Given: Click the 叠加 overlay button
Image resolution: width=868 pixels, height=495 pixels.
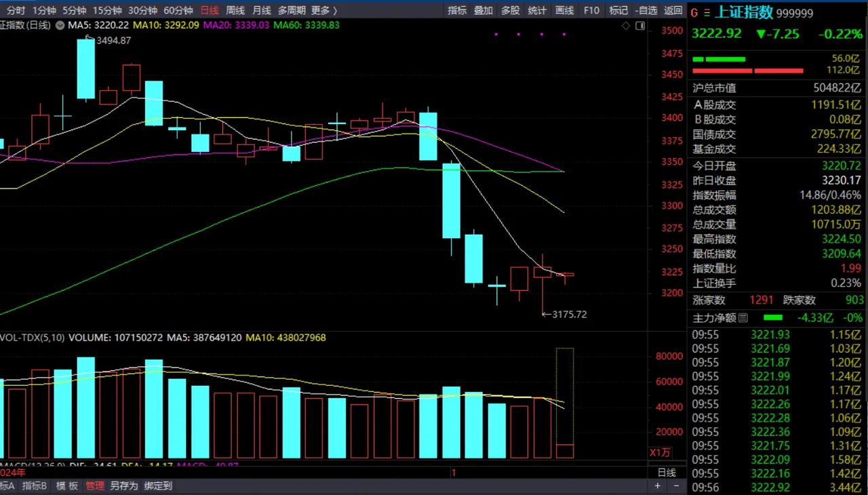Looking at the screenshot, I should pos(484,10).
